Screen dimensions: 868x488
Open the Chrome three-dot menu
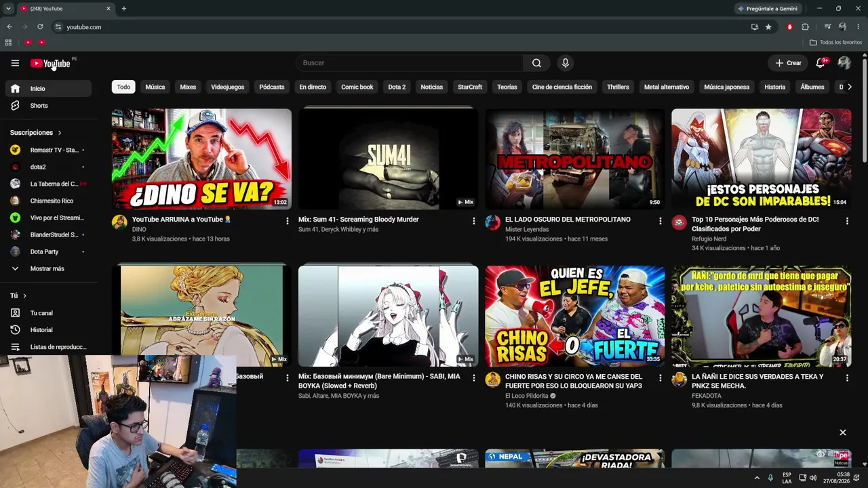coord(859,27)
